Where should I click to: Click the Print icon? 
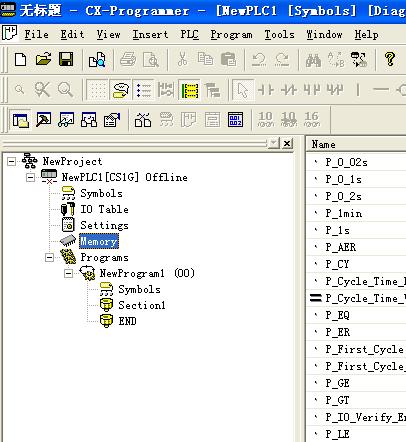[x=128, y=60]
